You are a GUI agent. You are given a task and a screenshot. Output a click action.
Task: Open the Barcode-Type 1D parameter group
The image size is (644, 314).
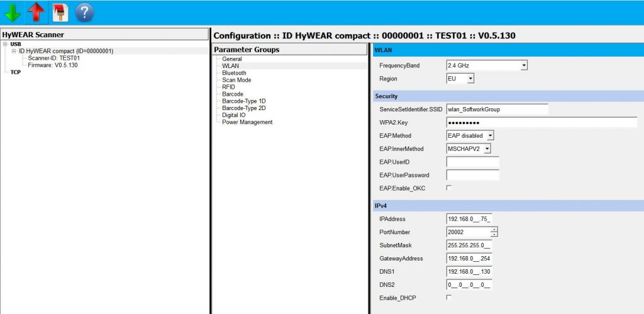pyautogui.click(x=244, y=101)
